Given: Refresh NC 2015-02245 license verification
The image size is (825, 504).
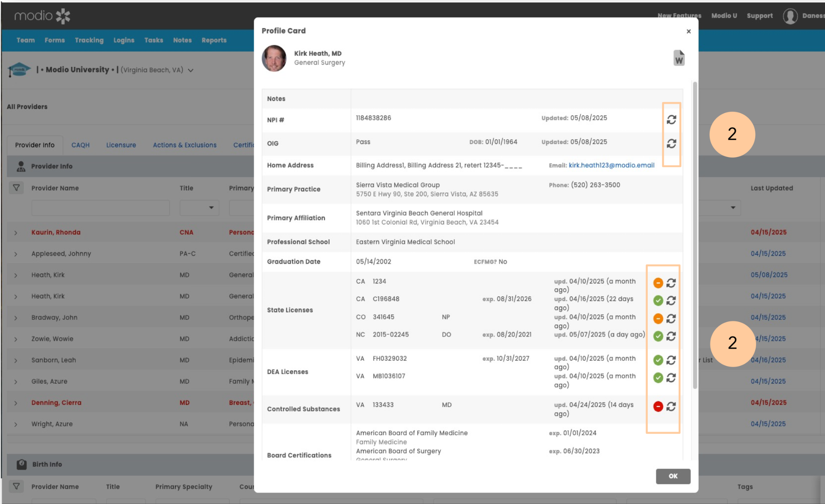Looking at the screenshot, I should (x=671, y=336).
